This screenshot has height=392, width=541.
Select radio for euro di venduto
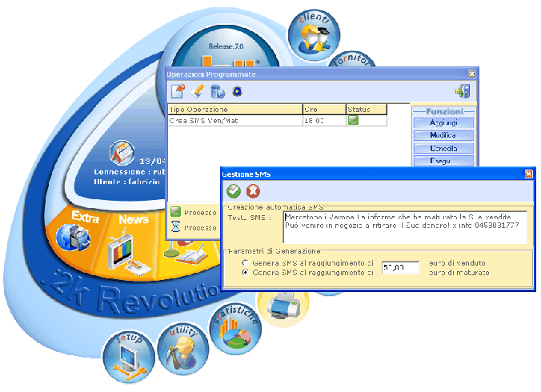click(x=246, y=262)
